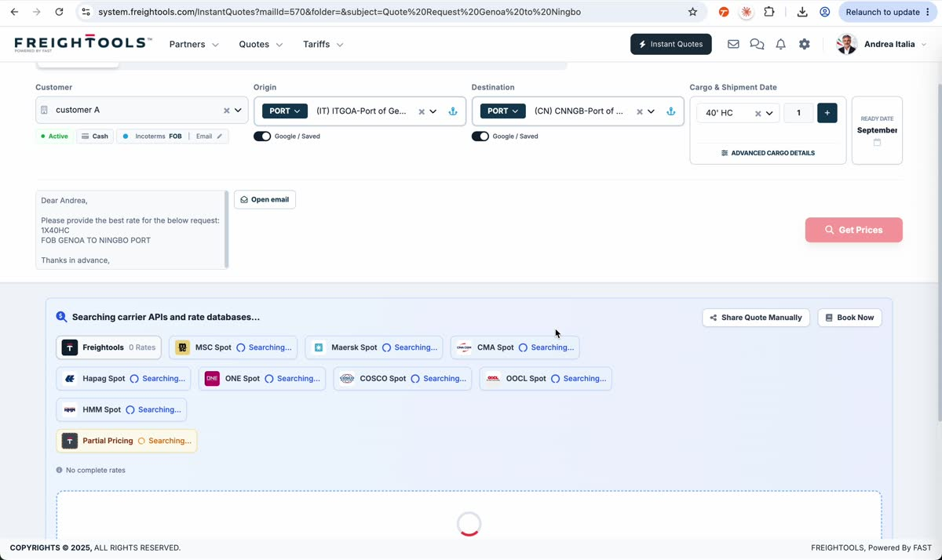Open the Partners menu
The image size is (942, 560).
(x=194, y=45)
